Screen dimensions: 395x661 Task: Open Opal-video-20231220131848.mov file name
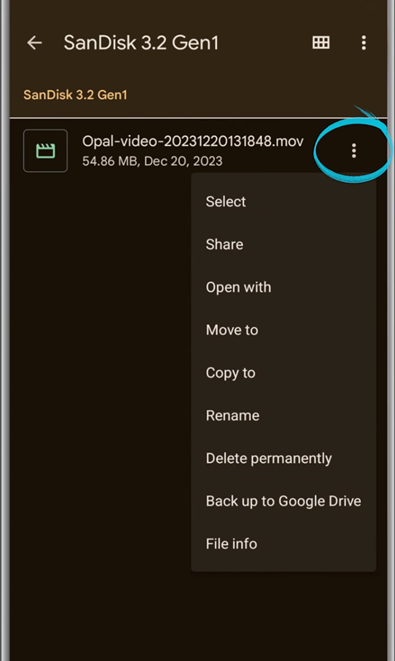[x=193, y=141]
